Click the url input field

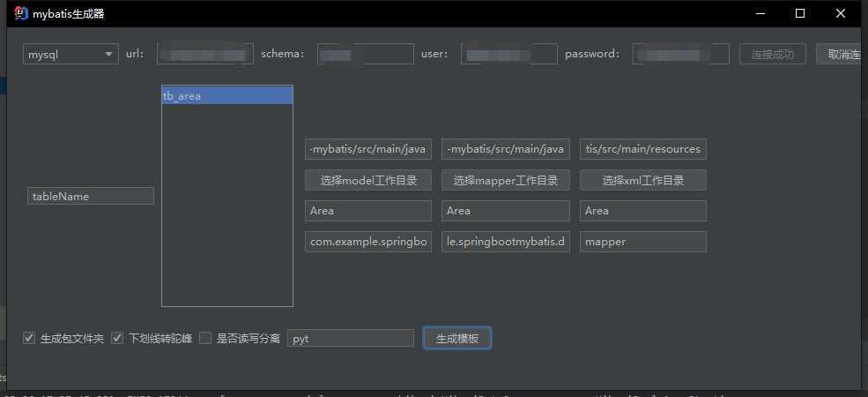pos(205,55)
